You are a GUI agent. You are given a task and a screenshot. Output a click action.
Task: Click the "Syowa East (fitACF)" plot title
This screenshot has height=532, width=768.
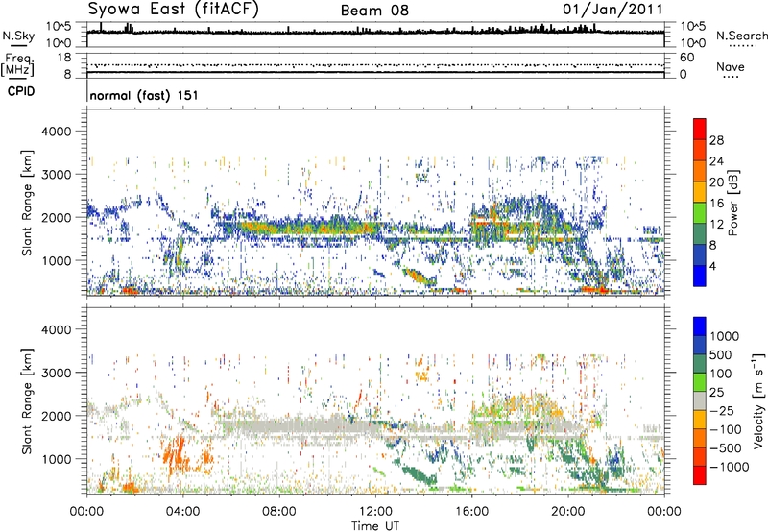[174, 9]
